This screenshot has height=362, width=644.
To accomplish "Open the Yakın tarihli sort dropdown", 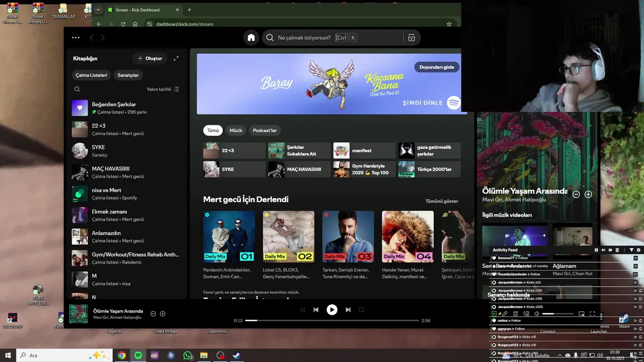I will (x=163, y=89).
